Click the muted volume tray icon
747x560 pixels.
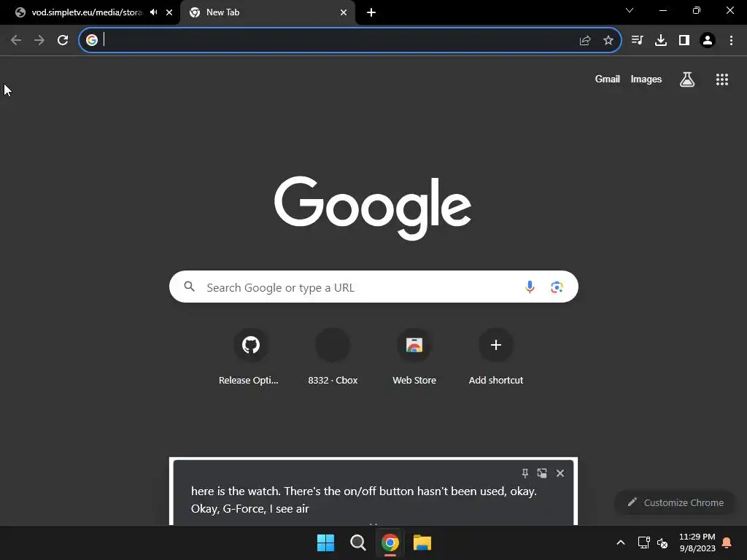tap(662, 542)
